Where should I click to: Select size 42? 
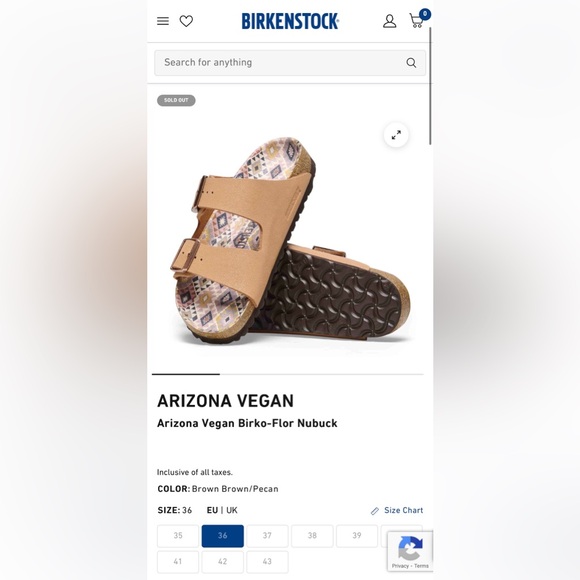222,562
